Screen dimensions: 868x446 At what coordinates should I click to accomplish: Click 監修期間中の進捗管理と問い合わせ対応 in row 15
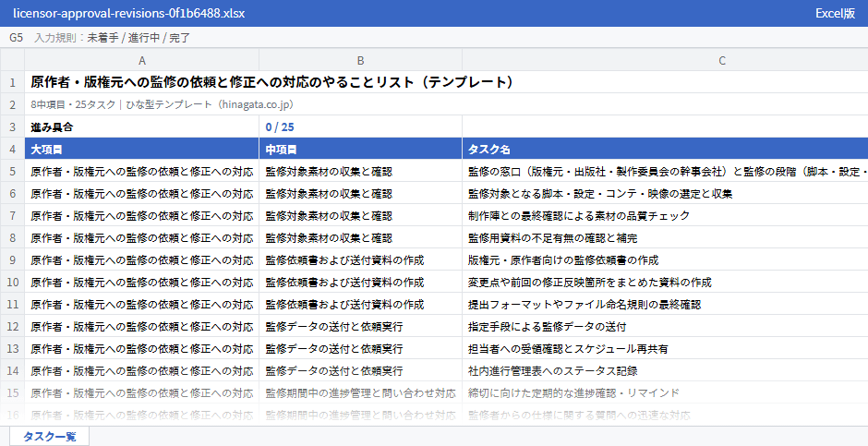tap(360, 392)
